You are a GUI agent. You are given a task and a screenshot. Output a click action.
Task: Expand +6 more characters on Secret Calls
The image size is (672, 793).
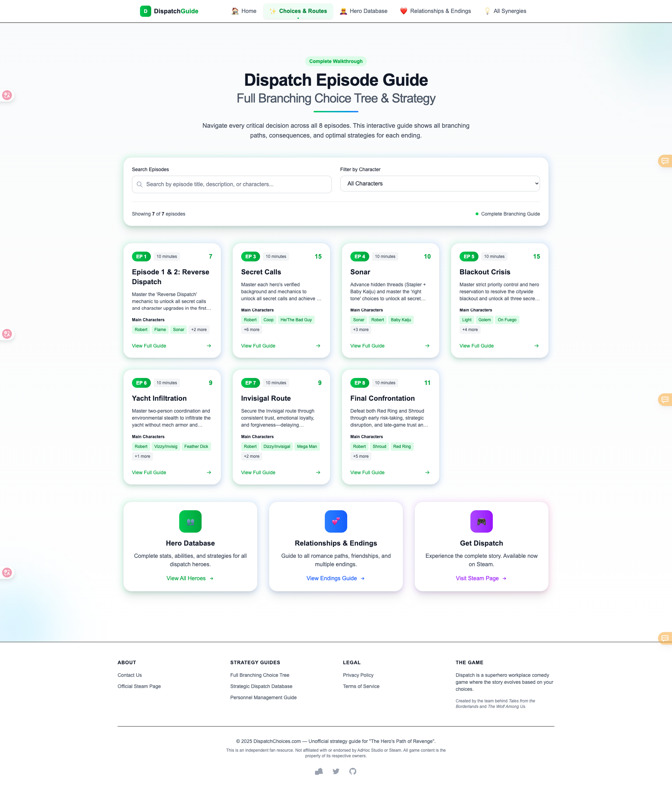pos(251,329)
